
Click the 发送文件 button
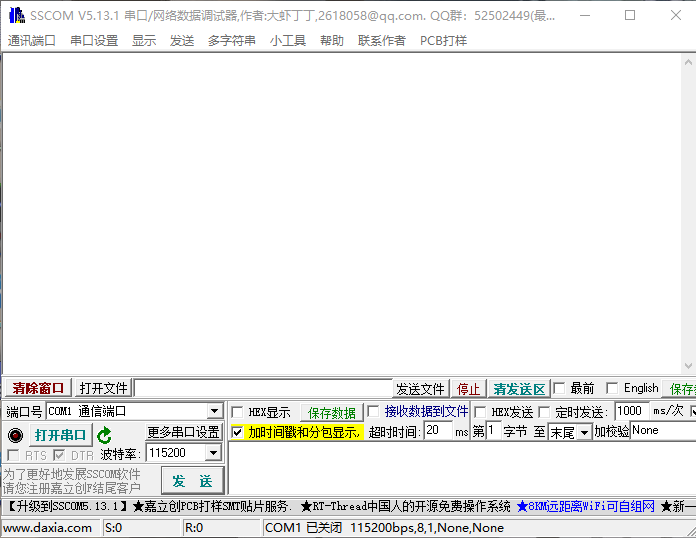[x=420, y=389]
